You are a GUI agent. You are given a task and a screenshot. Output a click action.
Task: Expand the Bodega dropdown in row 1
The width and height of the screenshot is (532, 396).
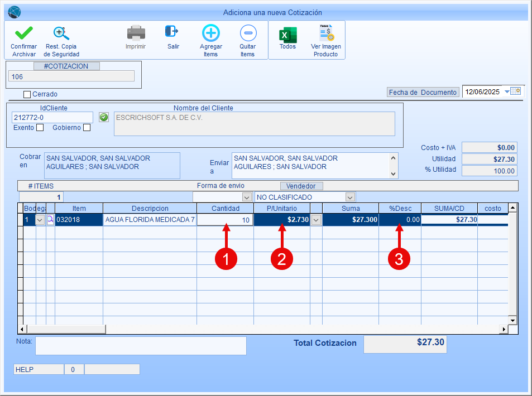click(40, 220)
